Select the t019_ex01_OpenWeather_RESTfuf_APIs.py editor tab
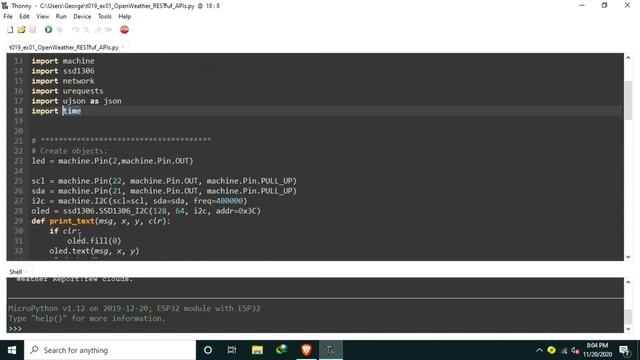This screenshot has height=360, width=640. pos(64,47)
